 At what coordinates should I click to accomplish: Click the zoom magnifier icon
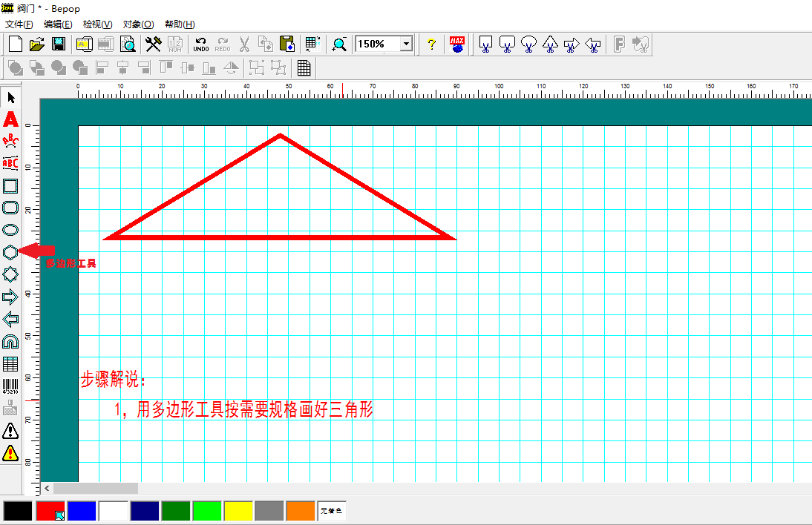click(339, 44)
